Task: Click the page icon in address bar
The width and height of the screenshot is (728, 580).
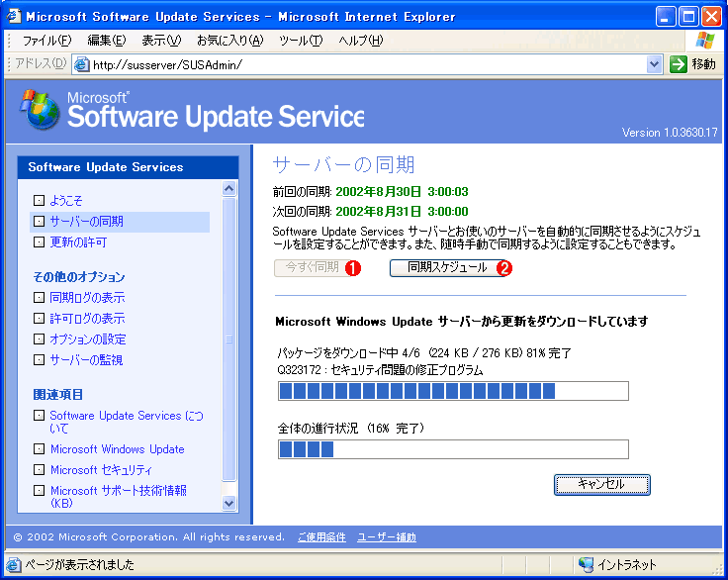Action: pyautogui.click(x=82, y=64)
